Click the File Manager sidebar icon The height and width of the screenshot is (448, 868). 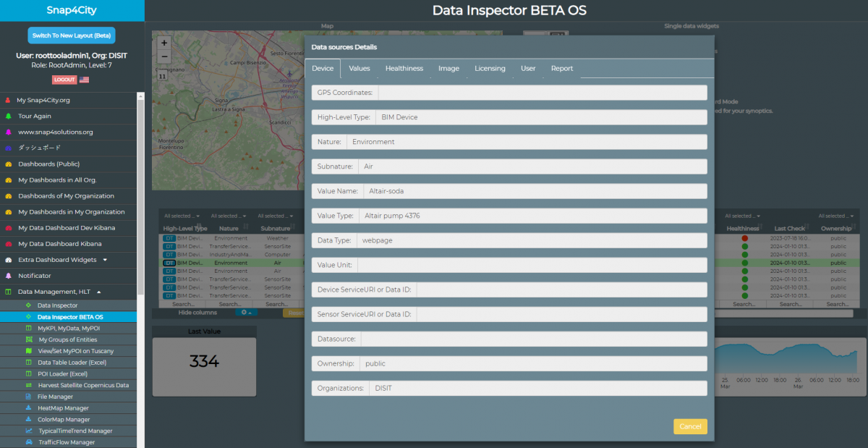(x=28, y=397)
